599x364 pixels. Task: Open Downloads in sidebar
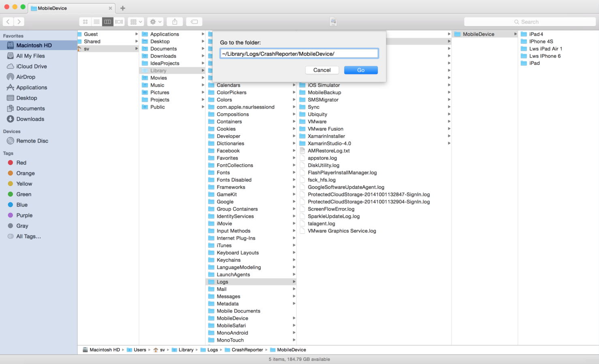click(x=30, y=119)
